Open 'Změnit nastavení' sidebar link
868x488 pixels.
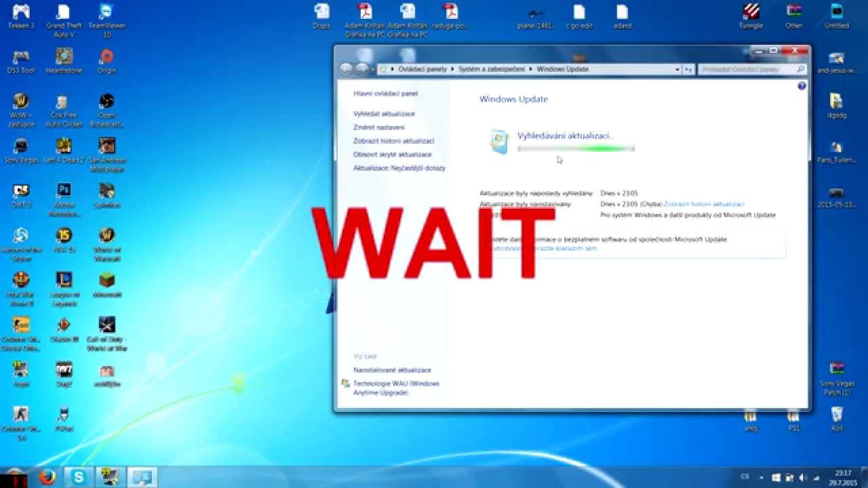tap(379, 127)
